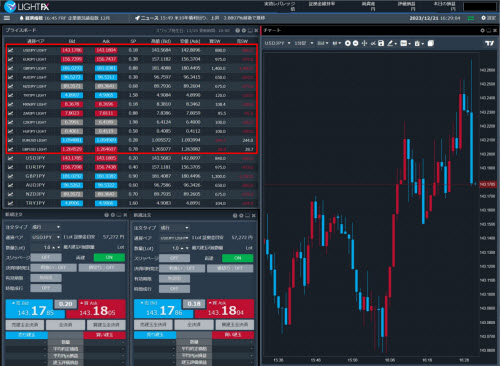This screenshot has width=500, height=366.
Task: Click the LIGHT FX logo
Action: (27, 7)
